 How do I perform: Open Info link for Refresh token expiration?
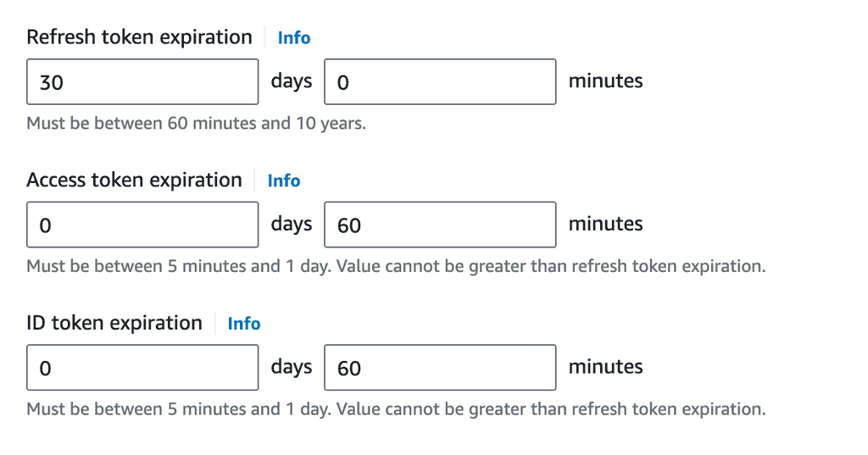click(x=294, y=38)
